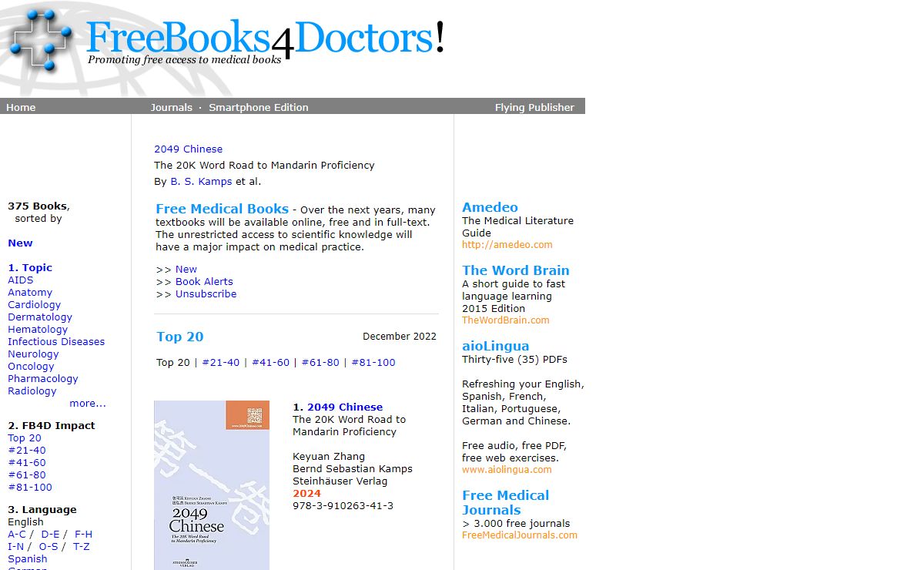Open English books O-S
924x570 pixels.
[49, 547]
